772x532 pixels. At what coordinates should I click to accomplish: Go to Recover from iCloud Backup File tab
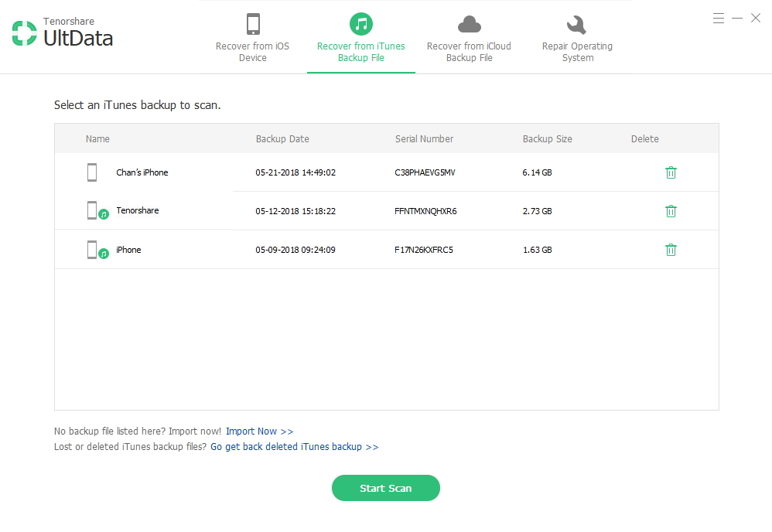(470, 37)
